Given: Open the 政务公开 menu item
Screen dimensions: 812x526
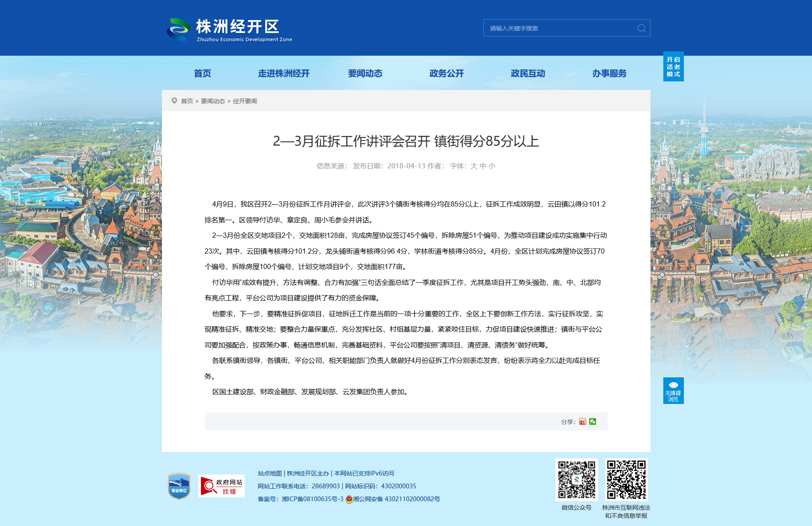Looking at the screenshot, I should pos(446,73).
